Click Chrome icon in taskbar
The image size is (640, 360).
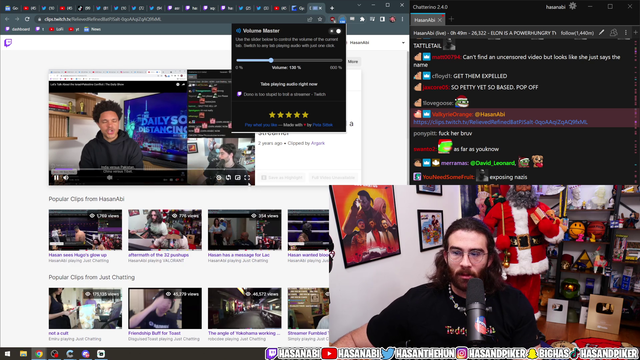39,354
